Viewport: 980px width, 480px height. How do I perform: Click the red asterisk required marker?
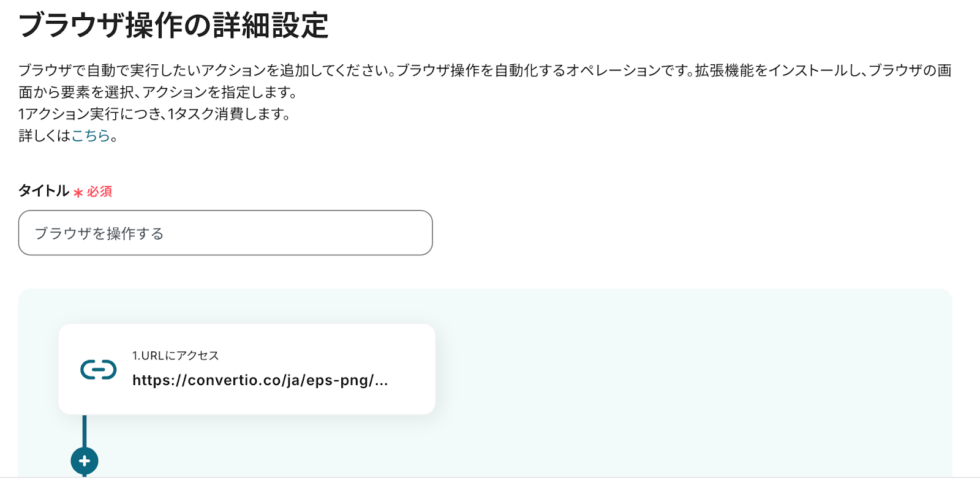[78, 192]
